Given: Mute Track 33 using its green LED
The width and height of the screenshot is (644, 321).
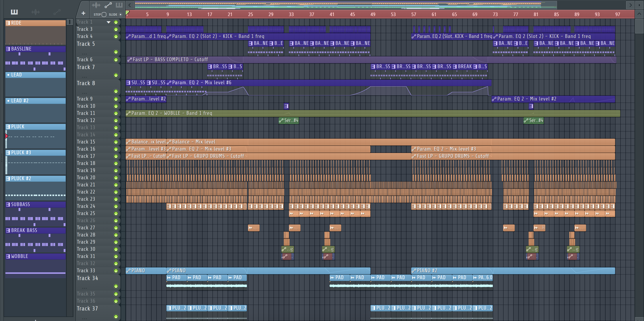Looking at the screenshot, I should 116,271.
